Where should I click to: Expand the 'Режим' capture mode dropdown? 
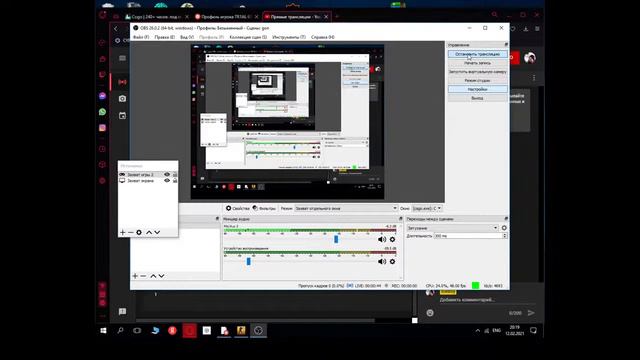346,208
